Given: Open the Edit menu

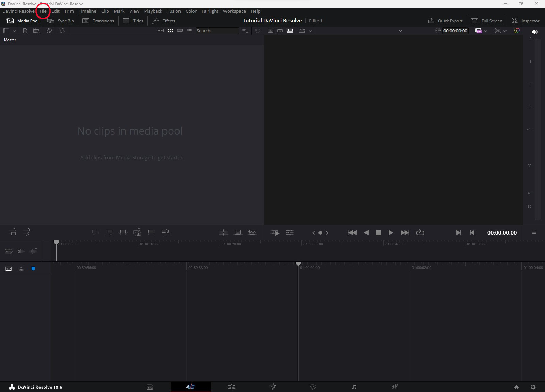Looking at the screenshot, I should pyautogui.click(x=56, y=11).
